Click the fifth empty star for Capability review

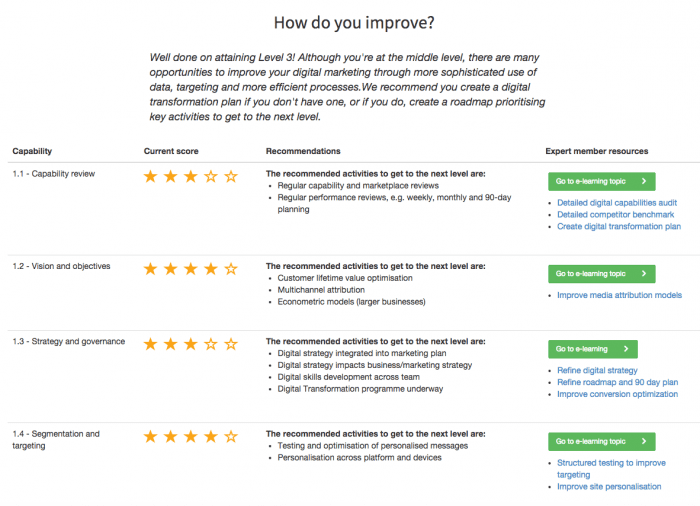(x=231, y=177)
